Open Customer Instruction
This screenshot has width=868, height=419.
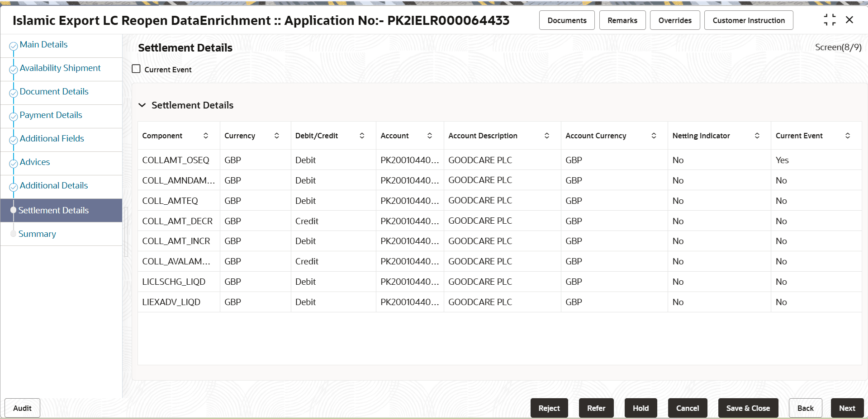[749, 20]
